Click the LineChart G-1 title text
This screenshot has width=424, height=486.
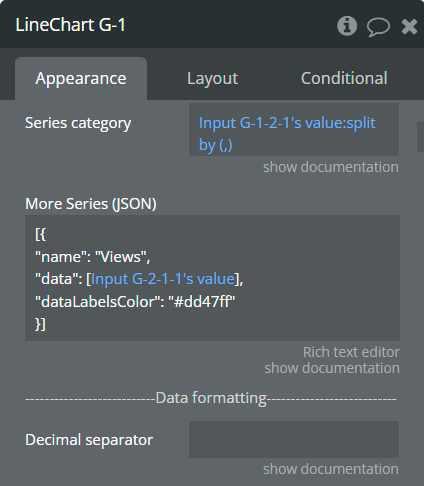coord(70,25)
